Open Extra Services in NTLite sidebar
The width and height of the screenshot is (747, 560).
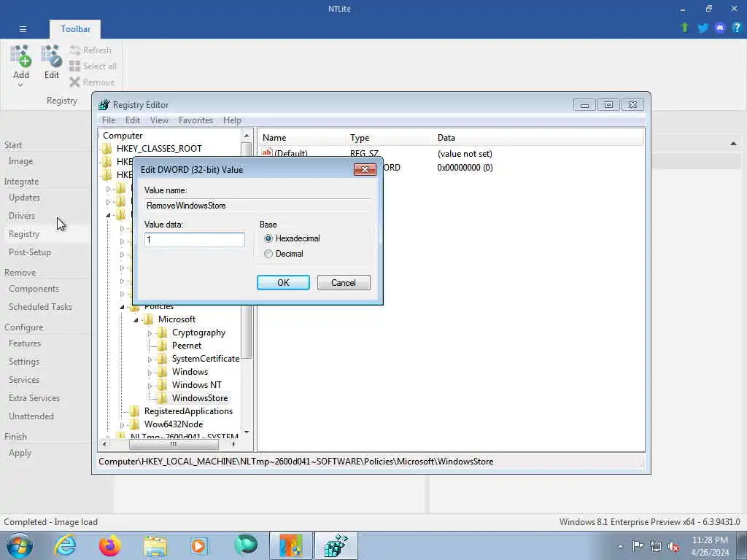34,398
